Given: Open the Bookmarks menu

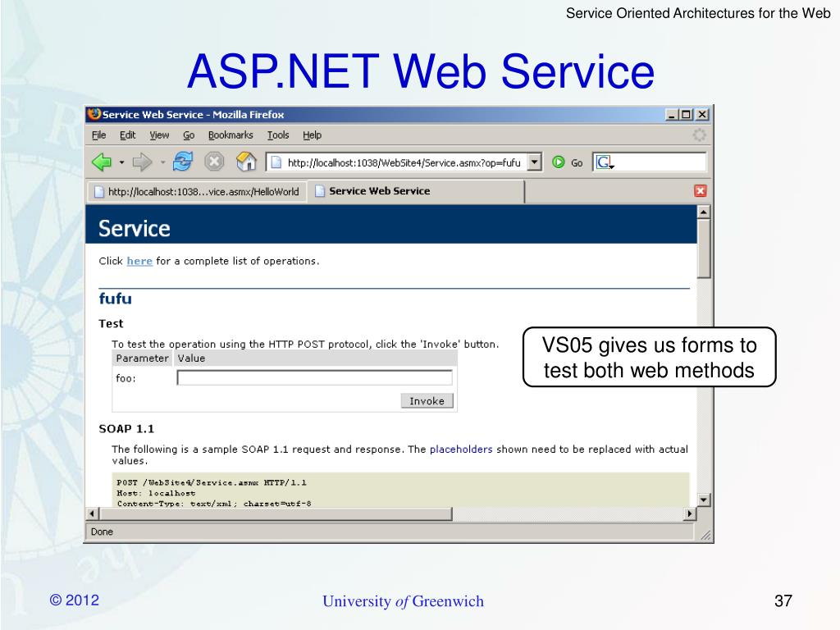Looking at the screenshot, I should [231, 135].
